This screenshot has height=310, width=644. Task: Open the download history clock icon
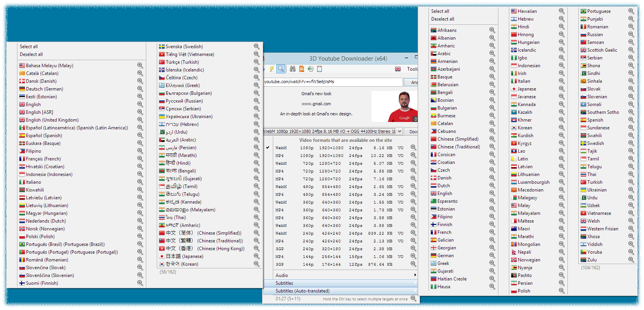click(311, 69)
